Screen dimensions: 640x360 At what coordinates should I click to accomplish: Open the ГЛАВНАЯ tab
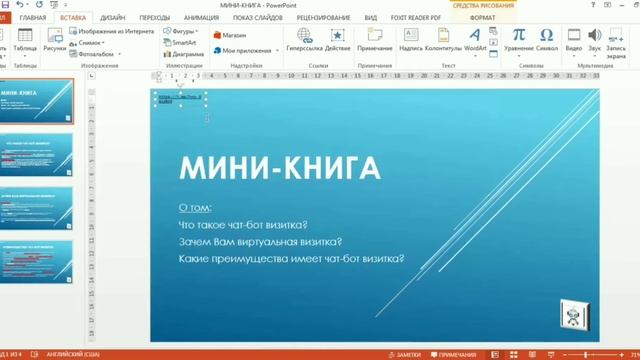point(33,18)
